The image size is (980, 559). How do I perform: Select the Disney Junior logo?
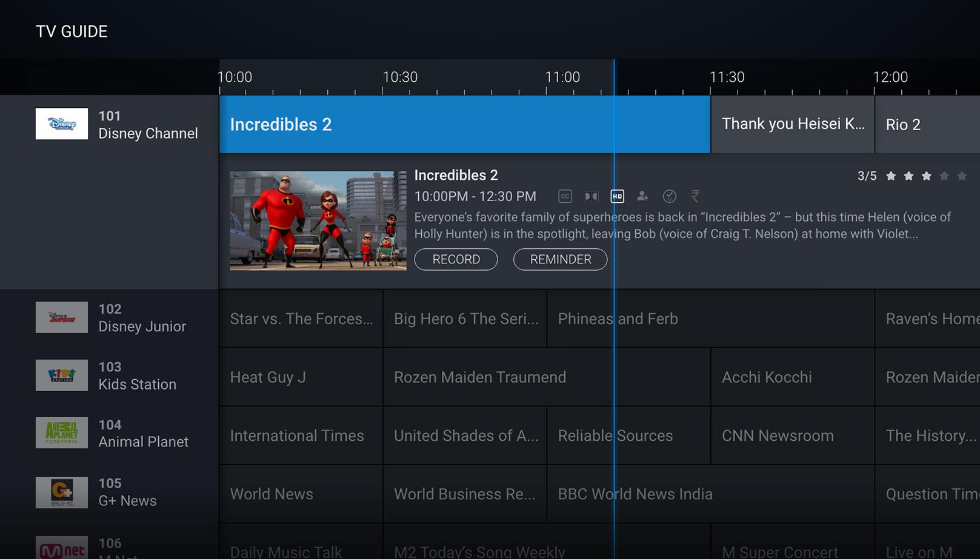[62, 317]
